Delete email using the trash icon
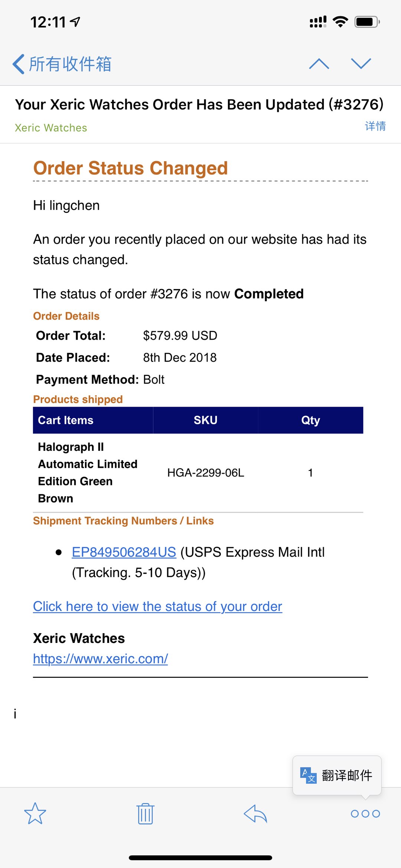Image resolution: width=401 pixels, height=868 pixels. (145, 813)
